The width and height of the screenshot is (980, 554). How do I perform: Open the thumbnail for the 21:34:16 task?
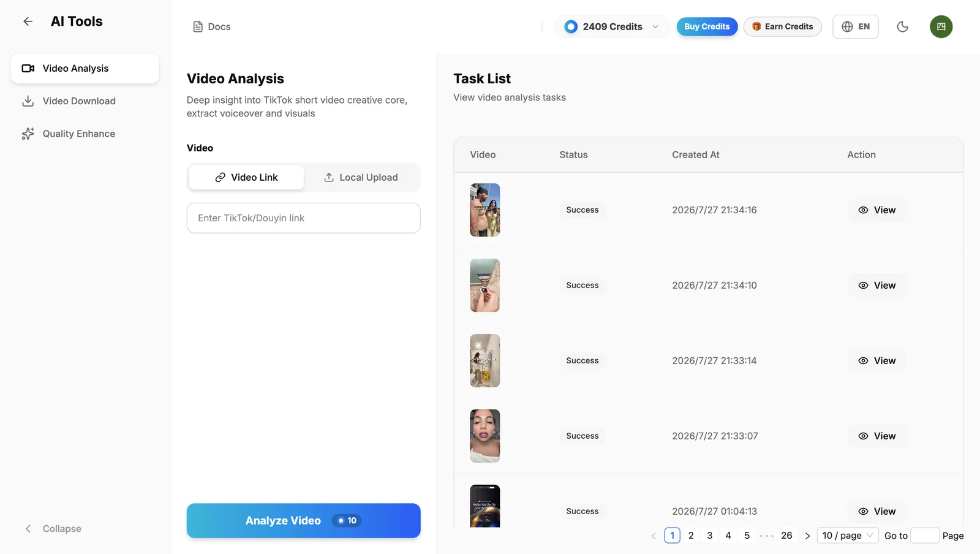pyautogui.click(x=484, y=210)
